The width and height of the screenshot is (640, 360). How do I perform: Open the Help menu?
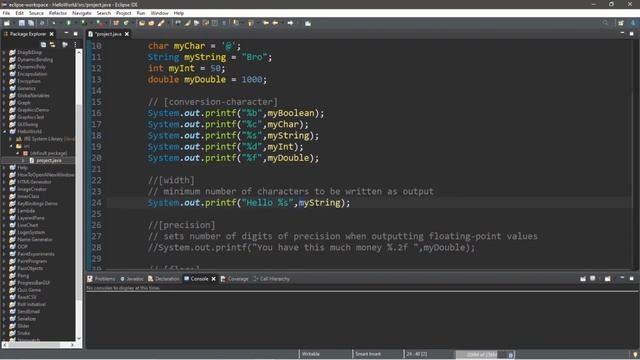coord(179,13)
